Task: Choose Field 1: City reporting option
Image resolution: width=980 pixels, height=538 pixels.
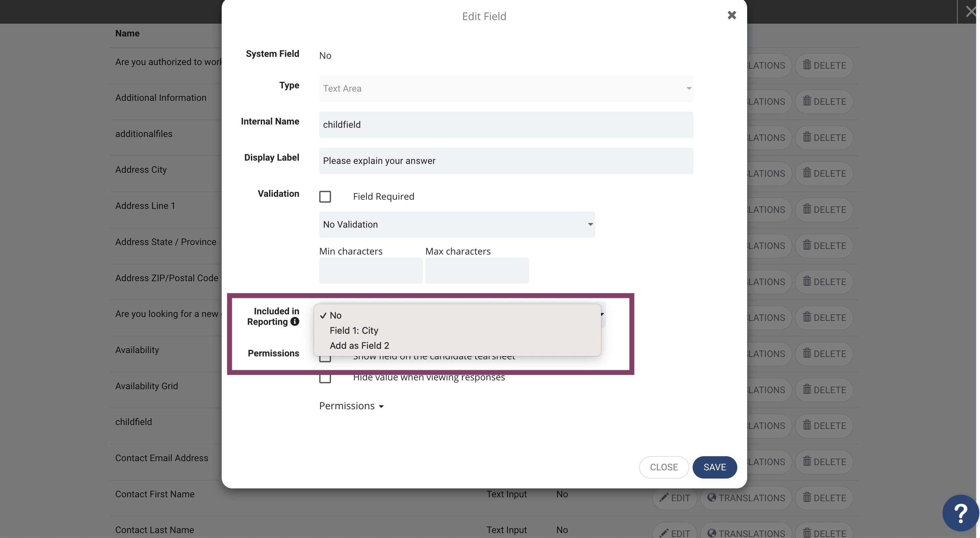Action: pyautogui.click(x=457, y=331)
